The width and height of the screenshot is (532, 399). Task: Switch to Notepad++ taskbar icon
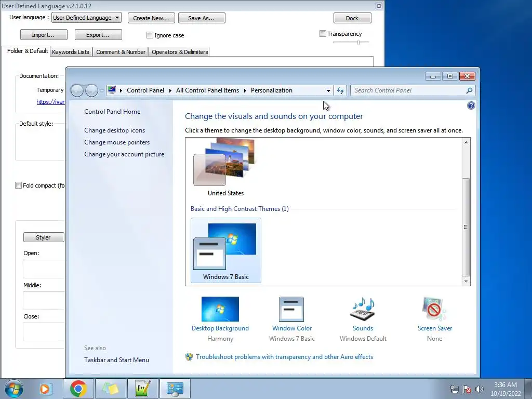pos(143,389)
